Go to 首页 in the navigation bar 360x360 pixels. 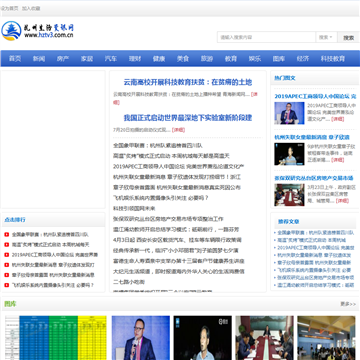coord(15,59)
